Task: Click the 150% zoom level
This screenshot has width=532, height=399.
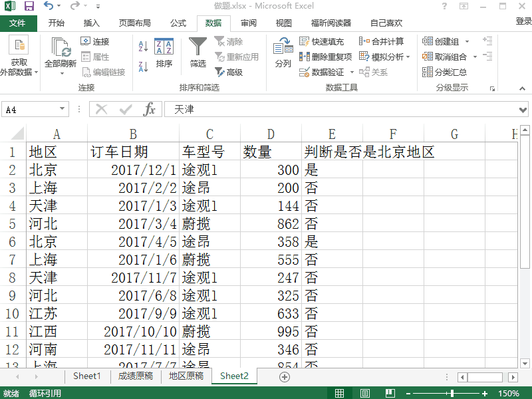Action: (x=509, y=394)
